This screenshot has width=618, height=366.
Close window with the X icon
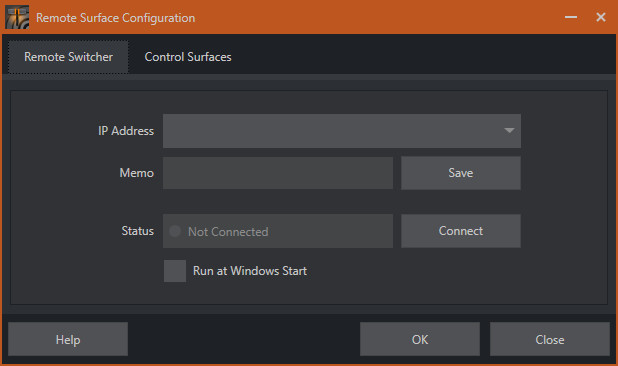[601, 17]
